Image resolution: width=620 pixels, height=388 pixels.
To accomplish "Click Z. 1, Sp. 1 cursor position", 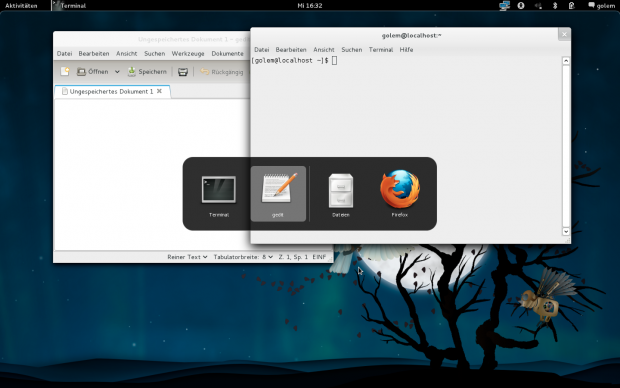I will tap(293, 257).
